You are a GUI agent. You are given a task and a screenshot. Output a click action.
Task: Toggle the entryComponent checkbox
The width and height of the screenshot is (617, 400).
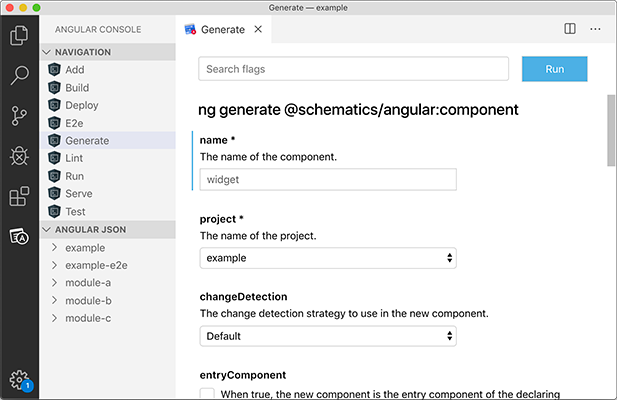click(x=207, y=394)
